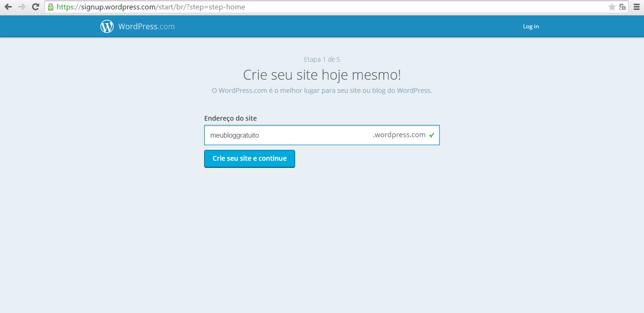The width and height of the screenshot is (644, 313).
Task: Click the browser forward arrow
Action: pyautogui.click(x=22, y=7)
